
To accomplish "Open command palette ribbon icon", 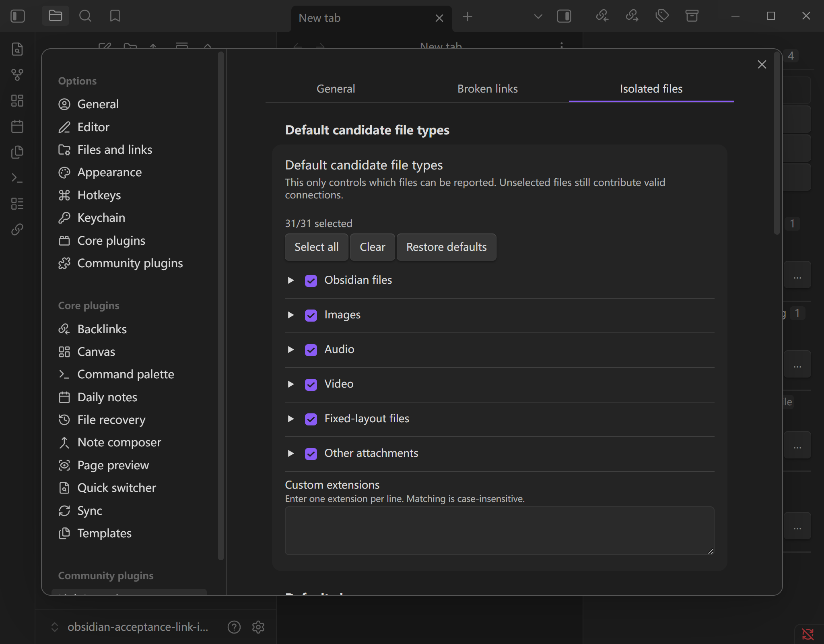I will coord(17,178).
